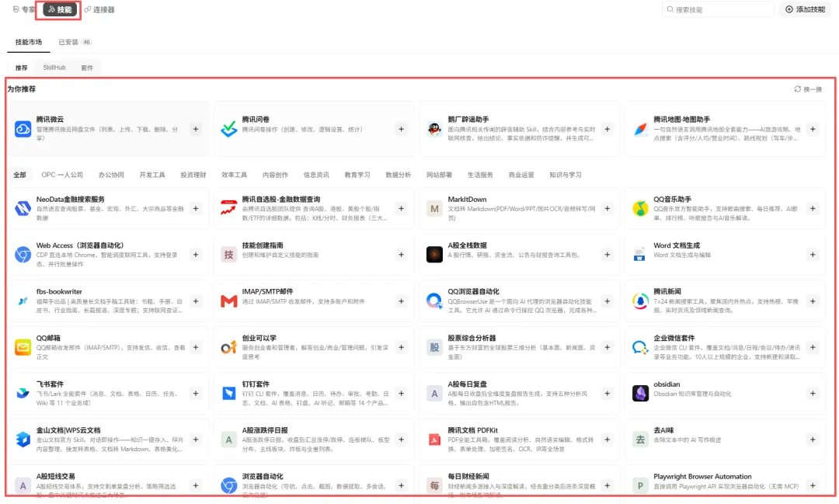
Task: Filter by 知识与学习 category
Action: coord(565,175)
